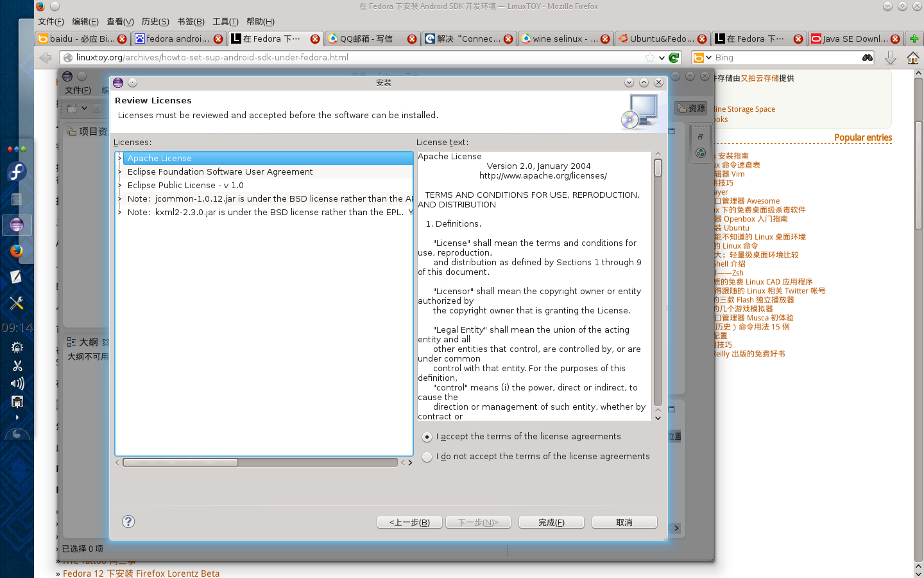Screen dimensions: 924x578
Task: Reload the page in Firefox
Action: 674,58
